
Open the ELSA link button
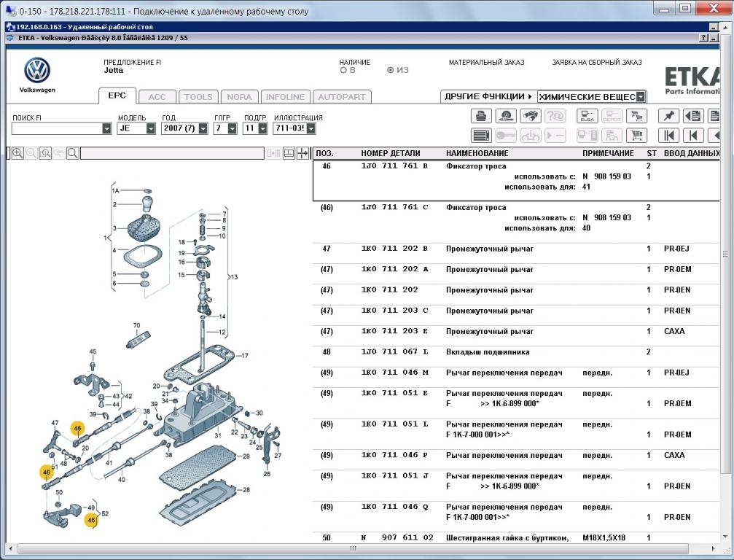587,116
